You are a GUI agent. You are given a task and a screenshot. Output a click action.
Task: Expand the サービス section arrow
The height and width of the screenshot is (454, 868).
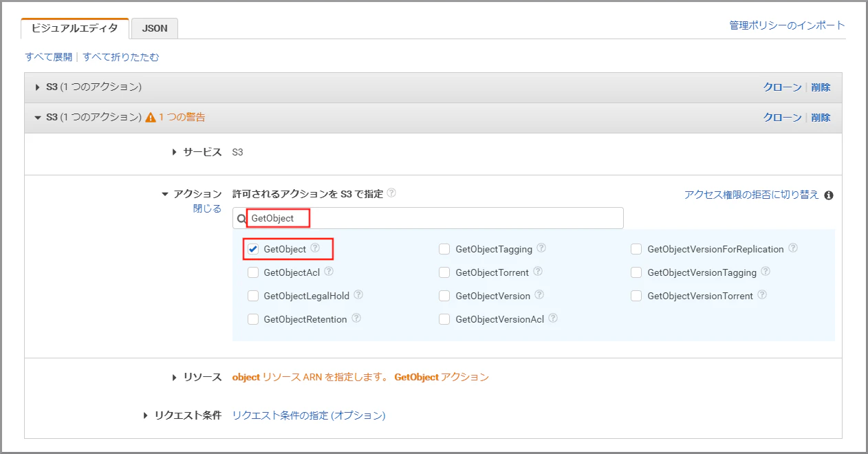(x=175, y=152)
